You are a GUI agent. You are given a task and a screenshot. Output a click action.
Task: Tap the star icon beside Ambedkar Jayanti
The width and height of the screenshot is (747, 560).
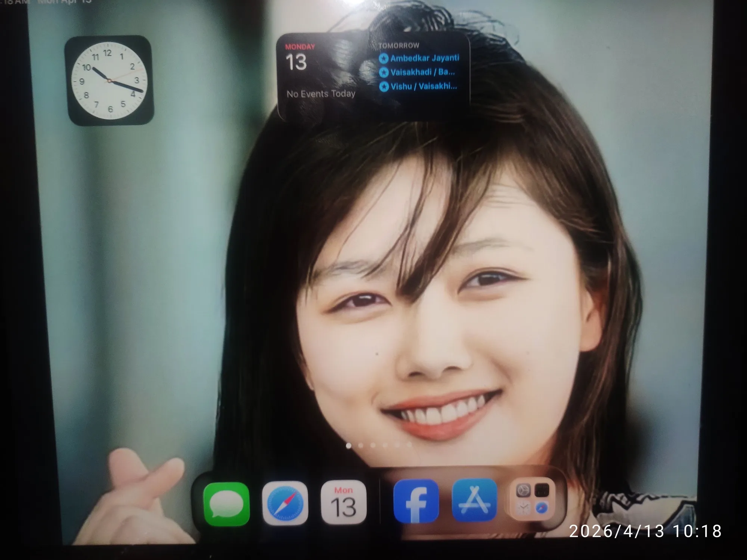coord(383,59)
